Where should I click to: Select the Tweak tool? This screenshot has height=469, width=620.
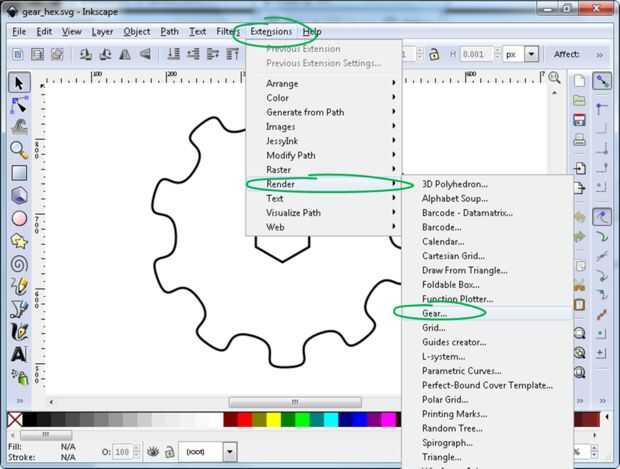pos(19,127)
